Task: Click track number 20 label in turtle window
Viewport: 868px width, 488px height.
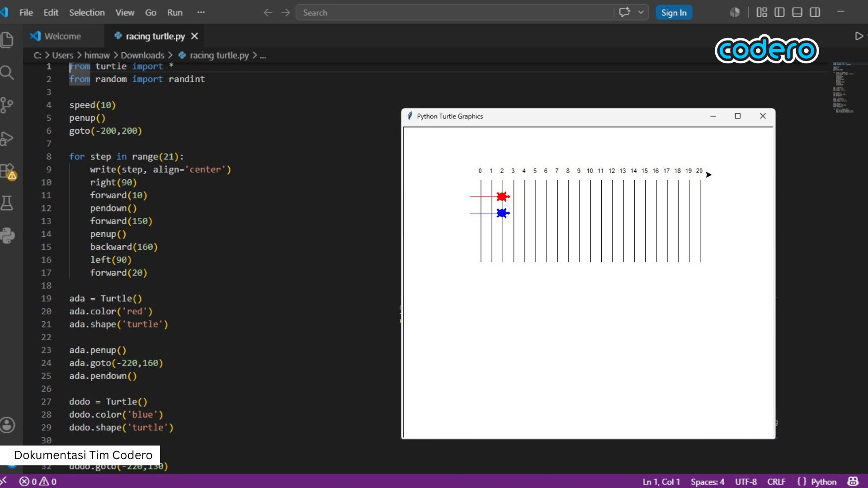Action: tap(699, 171)
